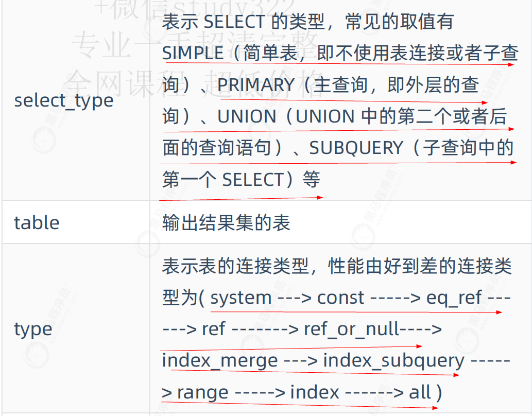Screen dimensions: 532x416
Task: Click the text 第一个 SELECT)等
Action: (241, 180)
